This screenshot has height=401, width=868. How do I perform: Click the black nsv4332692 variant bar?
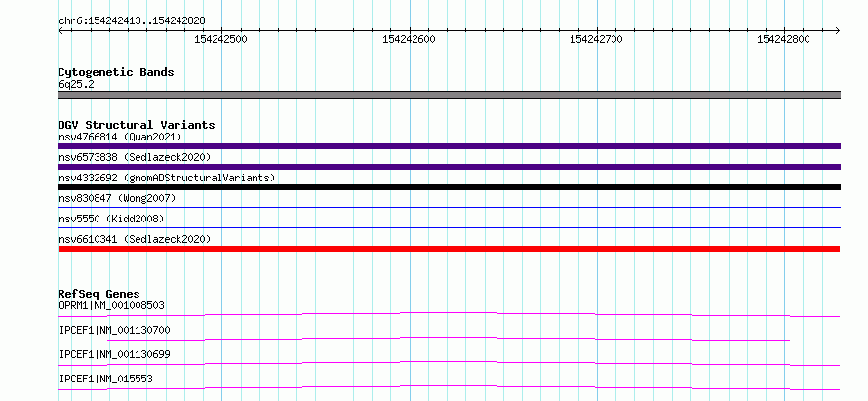(x=449, y=187)
